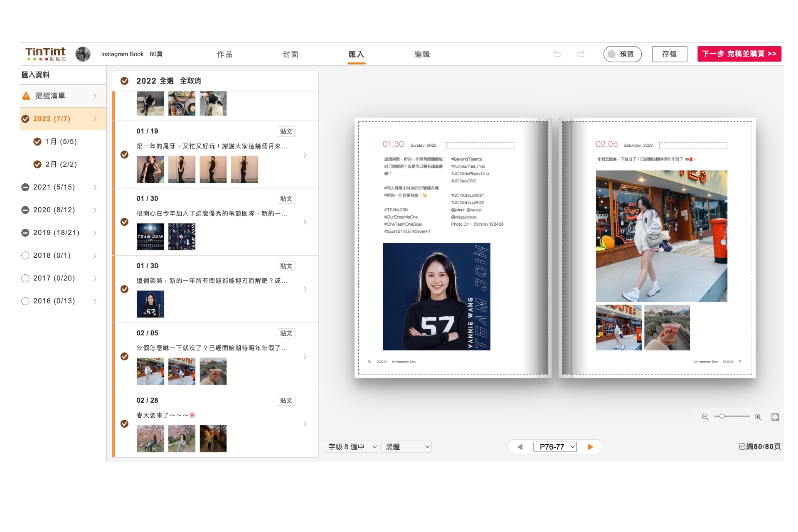The width and height of the screenshot is (798, 532).
Task: Click the Instagram Book 80頁 title
Action: click(x=132, y=54)
